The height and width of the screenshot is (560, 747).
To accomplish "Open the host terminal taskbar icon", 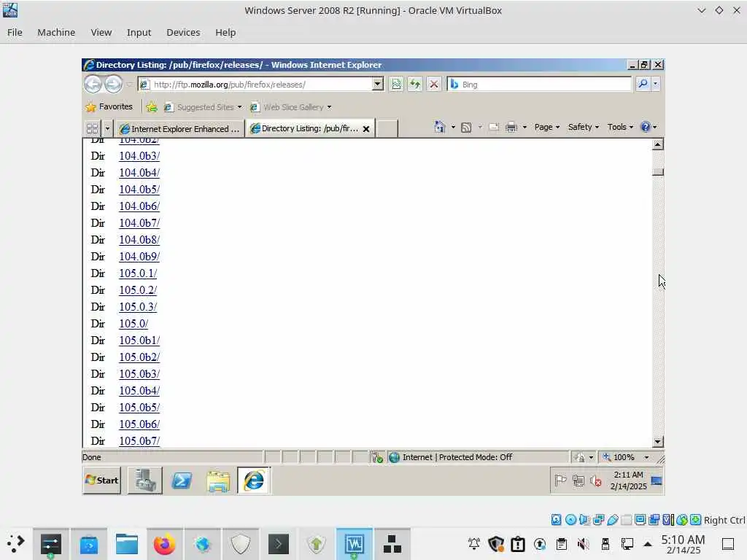I will coord(278,544).
